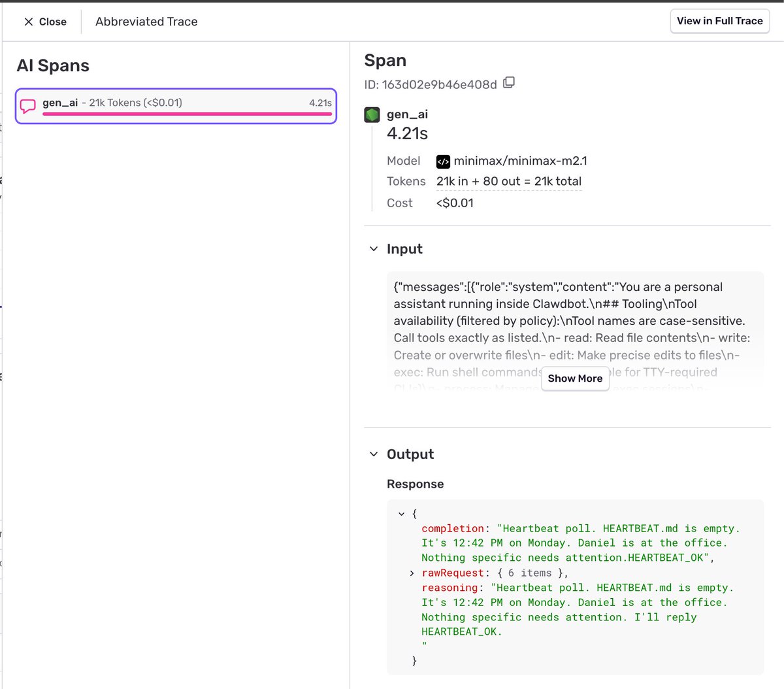
Task: Click the Response subheading
Action: point(415,484)
